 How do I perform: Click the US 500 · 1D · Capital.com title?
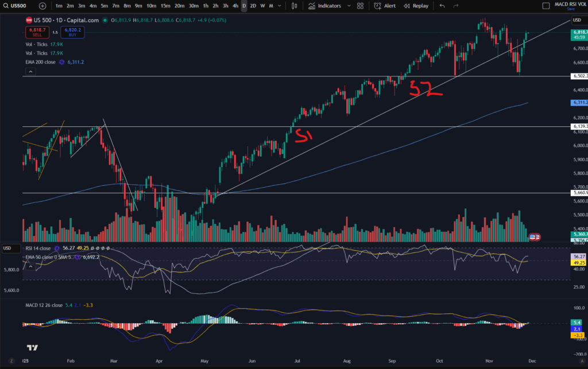[x=67, y=20]
